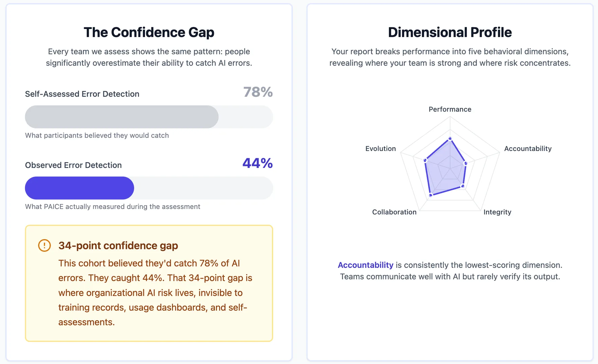
Task: Click the Self-Assessed Error Detection gray bar
Action: coord(122,117)
